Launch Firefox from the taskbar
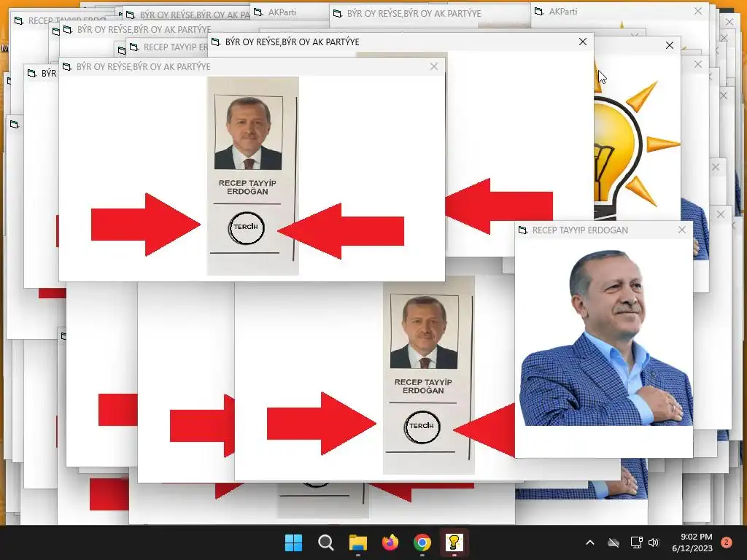Viewport: 747px width, 560px height. [x=390, y=542]
